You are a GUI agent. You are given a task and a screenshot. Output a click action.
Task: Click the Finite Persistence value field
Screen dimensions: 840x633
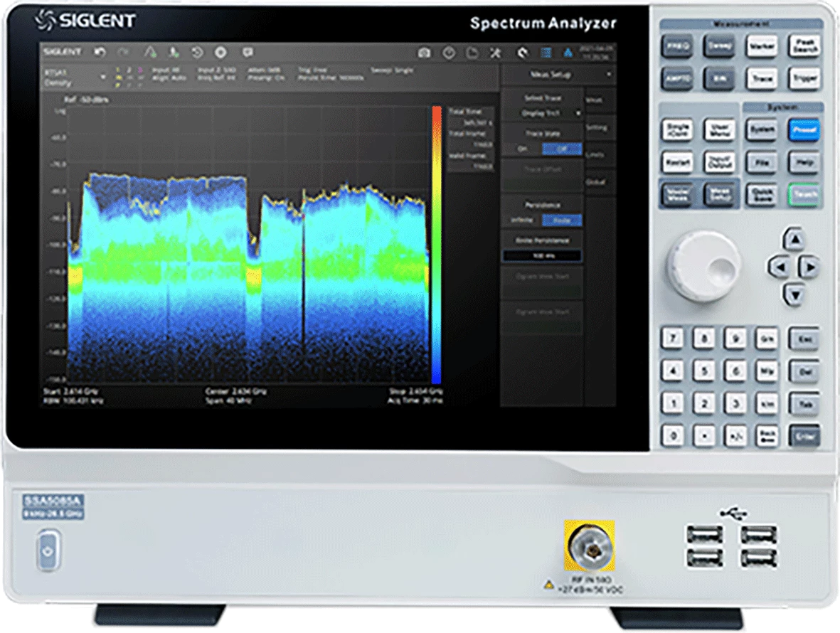pos(542,256)
